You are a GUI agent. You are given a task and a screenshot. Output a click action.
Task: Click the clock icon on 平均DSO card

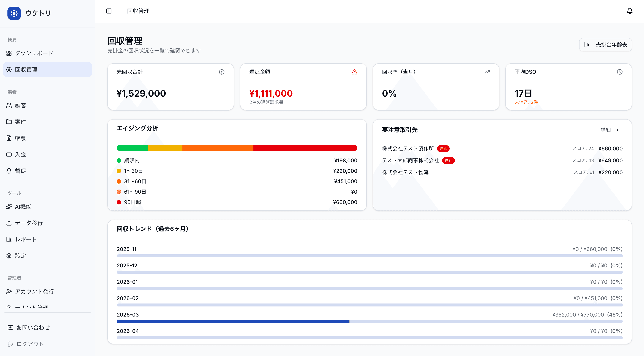point(620,72)
